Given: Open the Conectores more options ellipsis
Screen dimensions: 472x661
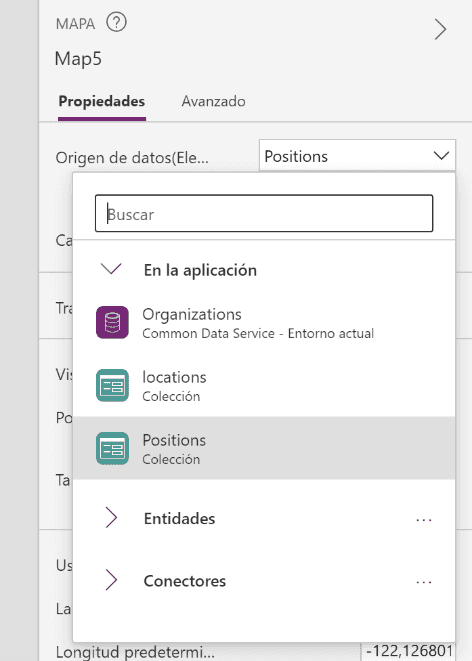Looking at the screenshot, I should 424,582.
